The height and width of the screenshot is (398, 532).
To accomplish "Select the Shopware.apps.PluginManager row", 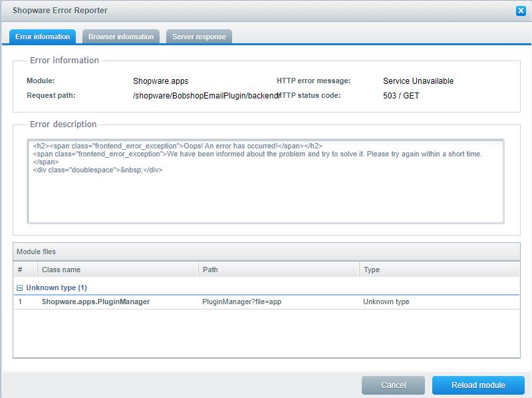I will coord(267,302).
